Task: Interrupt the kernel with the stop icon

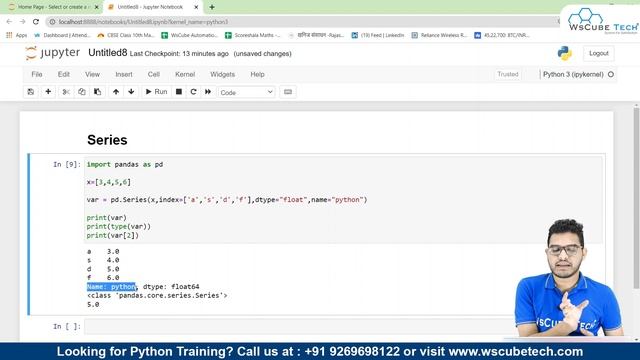Action: pos(179,92)
